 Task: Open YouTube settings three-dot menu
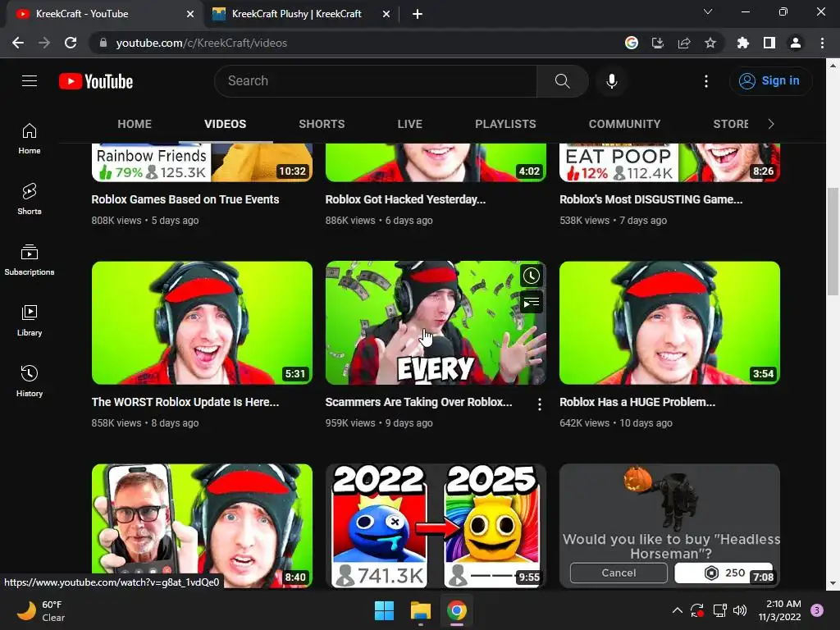(706, 81)
